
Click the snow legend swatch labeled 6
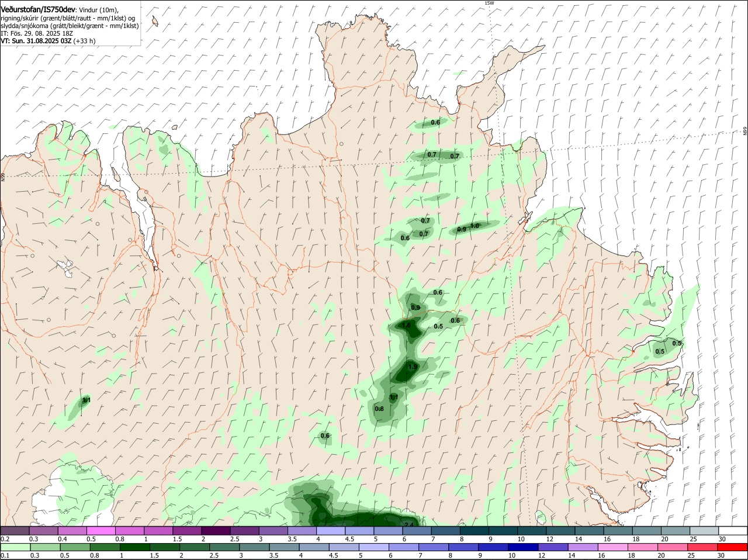417,530
